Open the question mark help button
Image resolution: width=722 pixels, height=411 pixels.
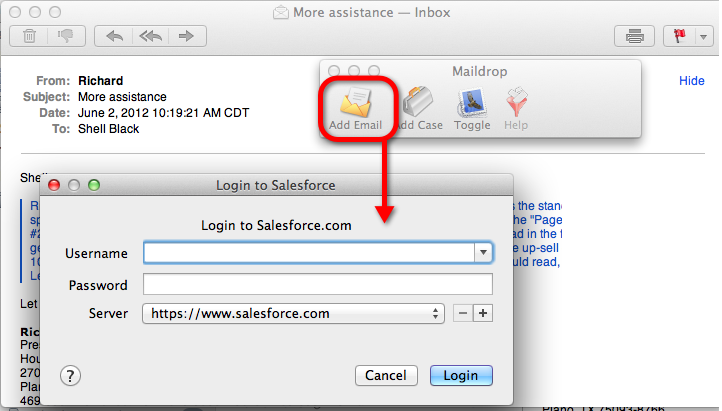70,376
